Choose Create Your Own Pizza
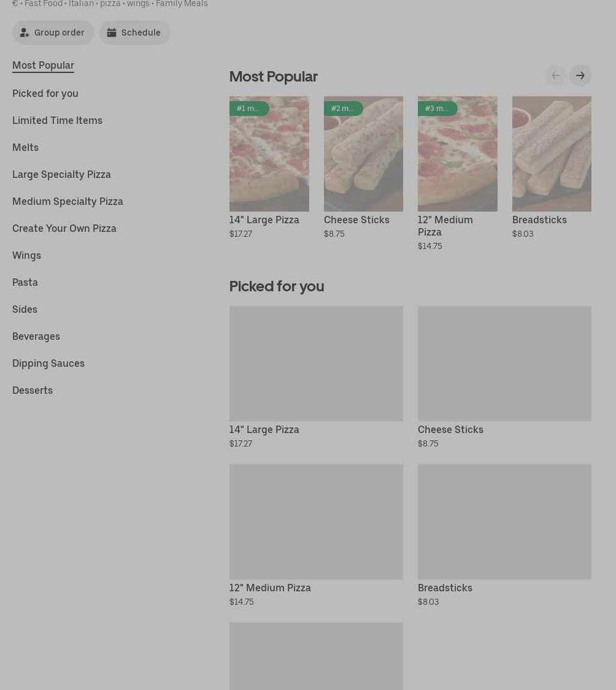This screenshot has width=616, height=690. pos(64,228)
